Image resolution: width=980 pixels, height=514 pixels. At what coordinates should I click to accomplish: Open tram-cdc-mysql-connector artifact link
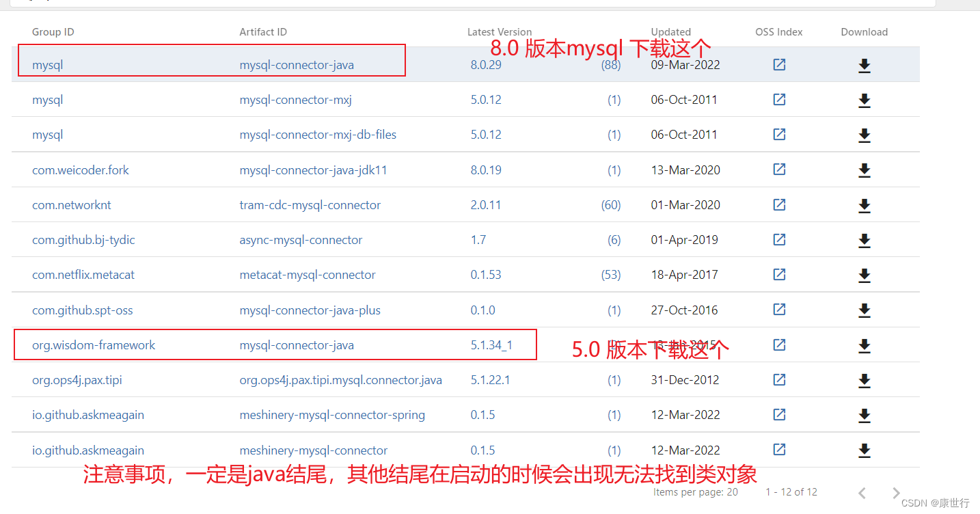(x=310, y=205)
